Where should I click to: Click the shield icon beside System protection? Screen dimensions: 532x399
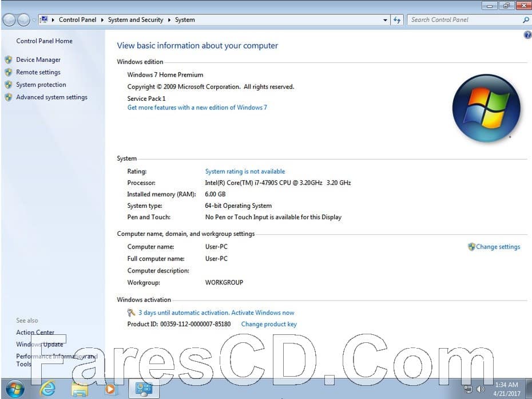coord(9,85)
